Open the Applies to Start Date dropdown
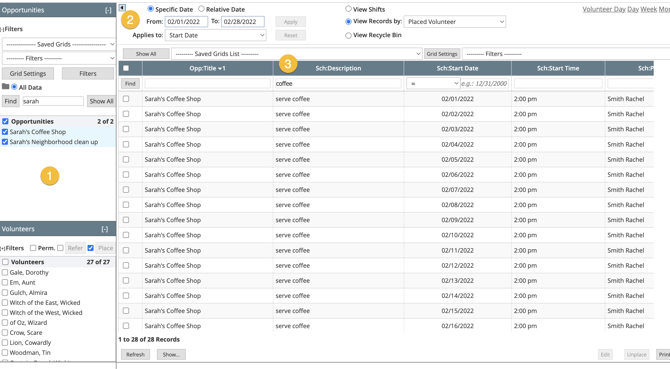This screenshot has height=369, width=670. click(216, 35)
